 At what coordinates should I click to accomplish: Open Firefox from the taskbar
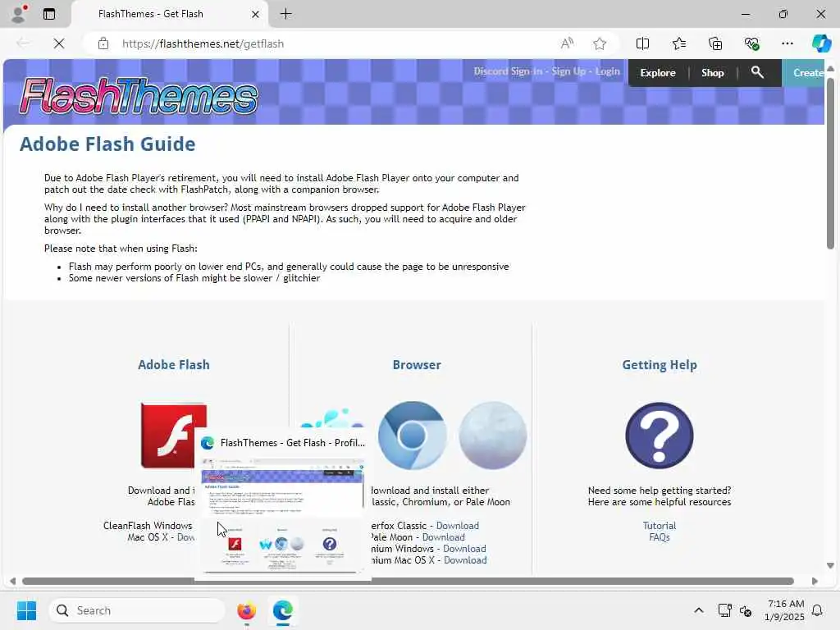tap(246, 610)
